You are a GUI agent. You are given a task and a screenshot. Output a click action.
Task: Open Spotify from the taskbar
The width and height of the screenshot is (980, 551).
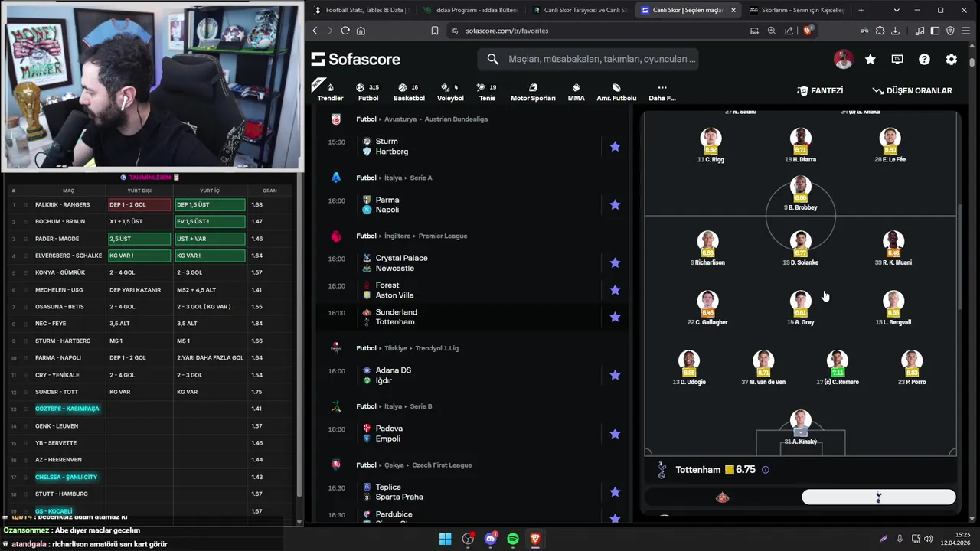[x=513, y=539]
